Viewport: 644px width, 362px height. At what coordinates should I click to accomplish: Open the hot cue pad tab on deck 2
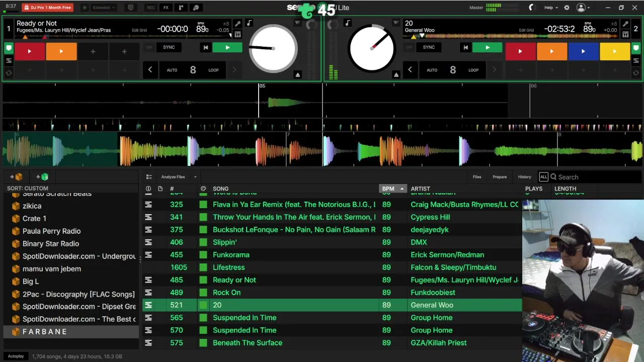[x=635, y=48]
